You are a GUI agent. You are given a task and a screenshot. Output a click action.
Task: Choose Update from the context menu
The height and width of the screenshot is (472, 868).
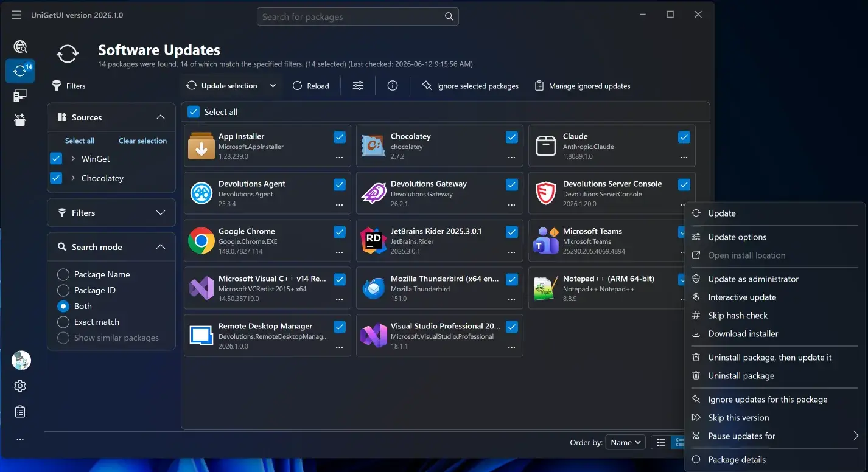(775, 213)
